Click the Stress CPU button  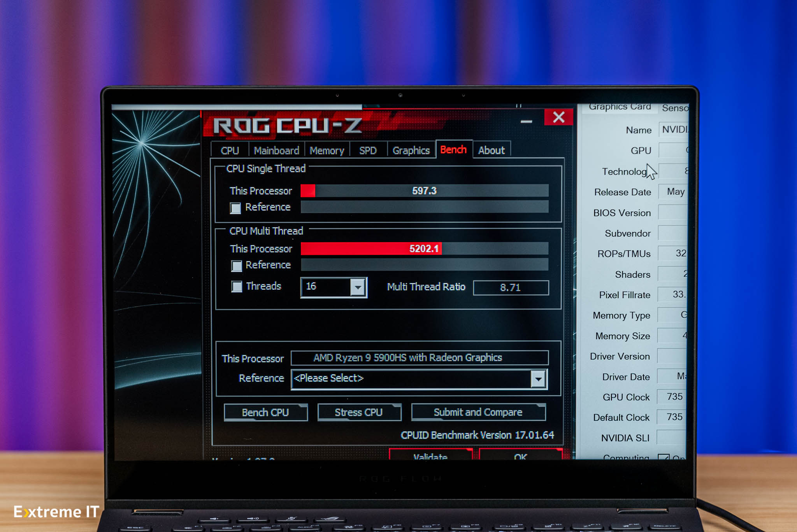359,412
